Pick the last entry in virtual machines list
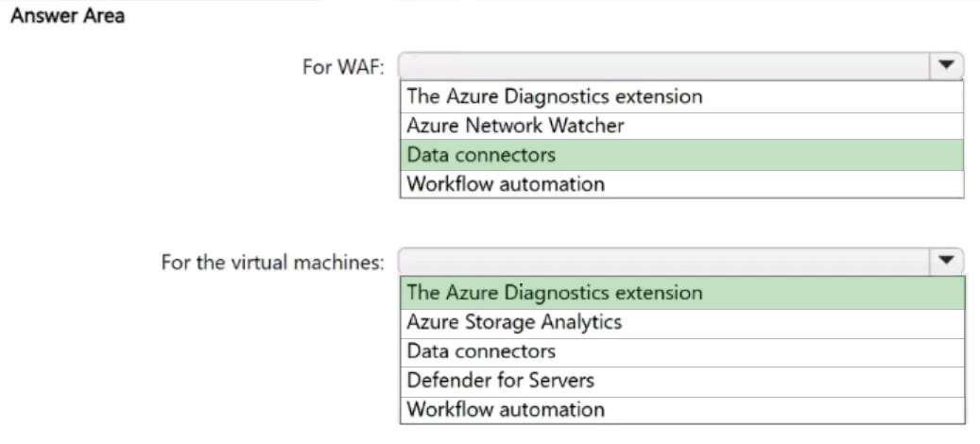This screenshot has width=980, height=444. [506, 410]
